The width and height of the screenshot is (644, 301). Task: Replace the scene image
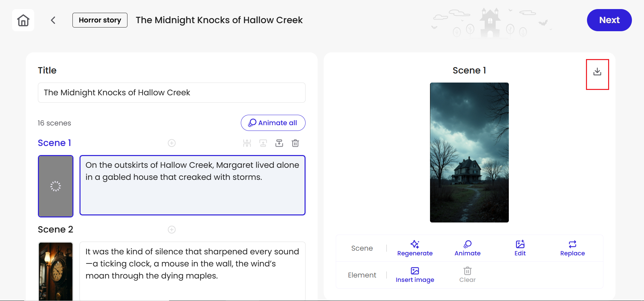point(572,248)
